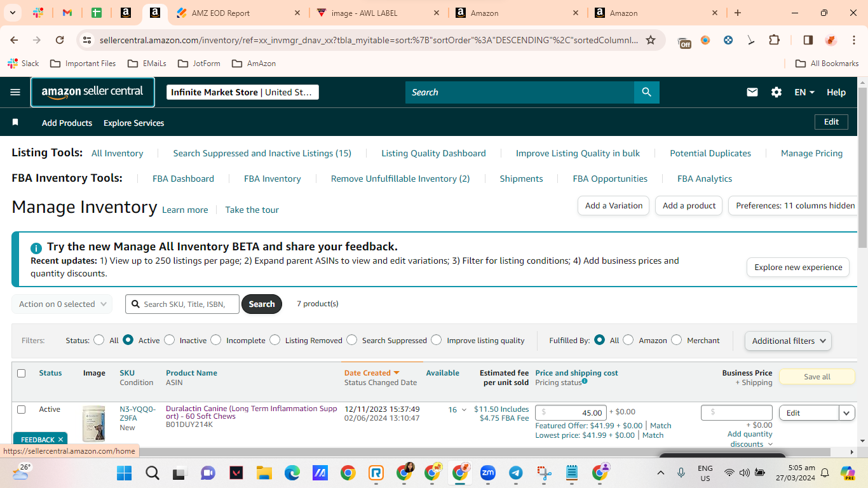Open Telegram from the taskbar
Screen dimensions: 868x488
click(516, 473)
